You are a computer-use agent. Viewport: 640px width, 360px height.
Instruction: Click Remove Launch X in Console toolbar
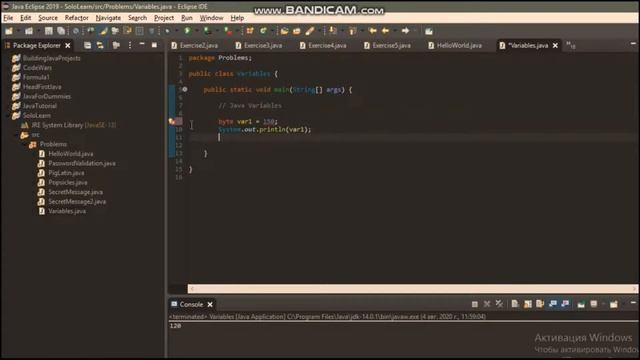487,304
